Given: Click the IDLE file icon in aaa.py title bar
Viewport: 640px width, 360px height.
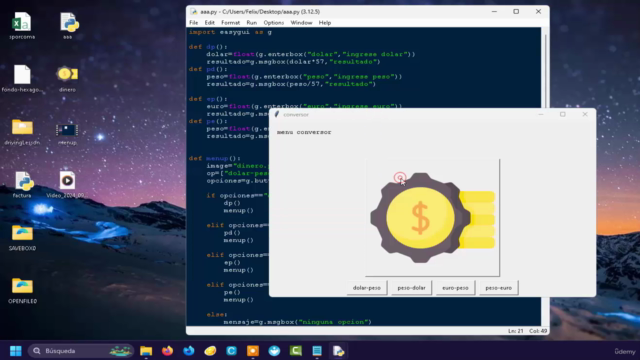Looking at the screenshot, I should [x=194, y=12].
